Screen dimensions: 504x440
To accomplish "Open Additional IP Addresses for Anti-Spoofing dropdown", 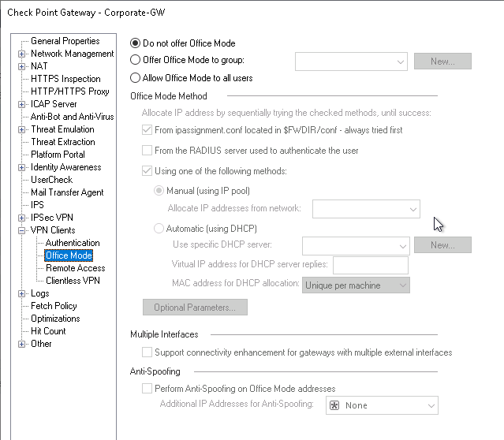I will pos(382,405).
